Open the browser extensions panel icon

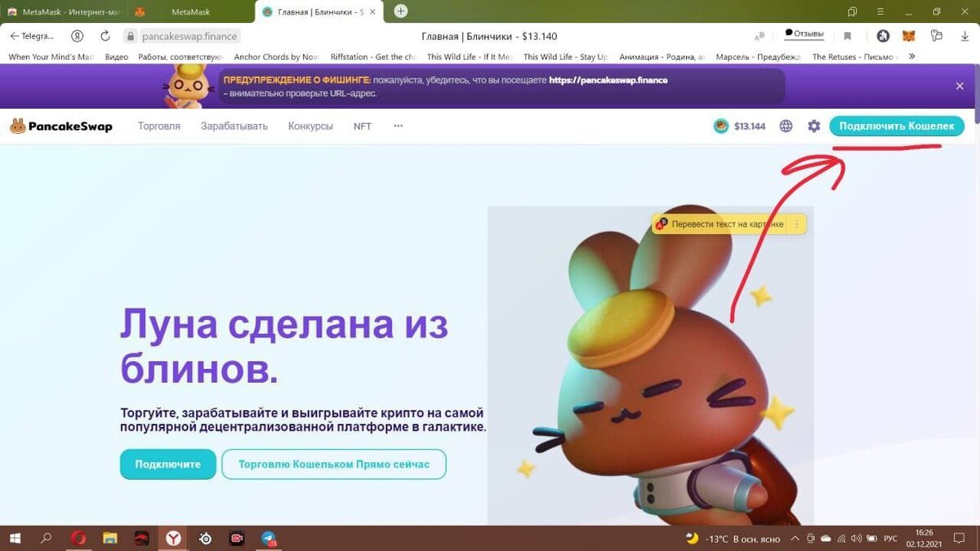pos(936,36)
